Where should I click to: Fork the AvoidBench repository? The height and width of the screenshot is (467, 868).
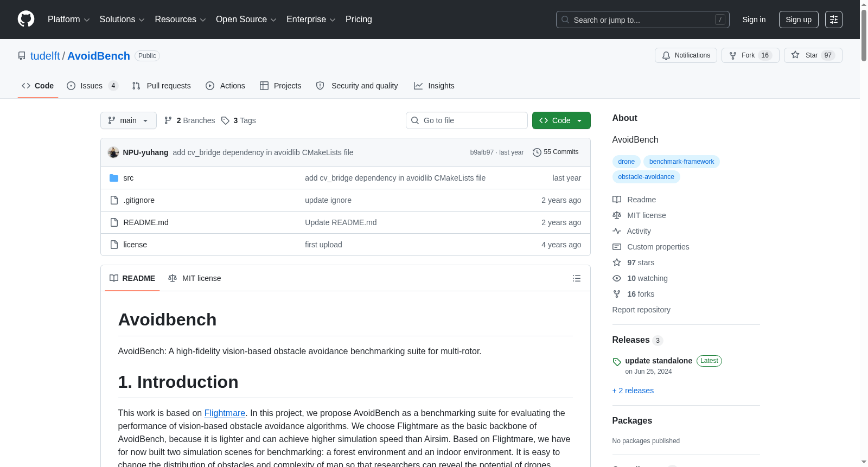click(x=750, y=55)
